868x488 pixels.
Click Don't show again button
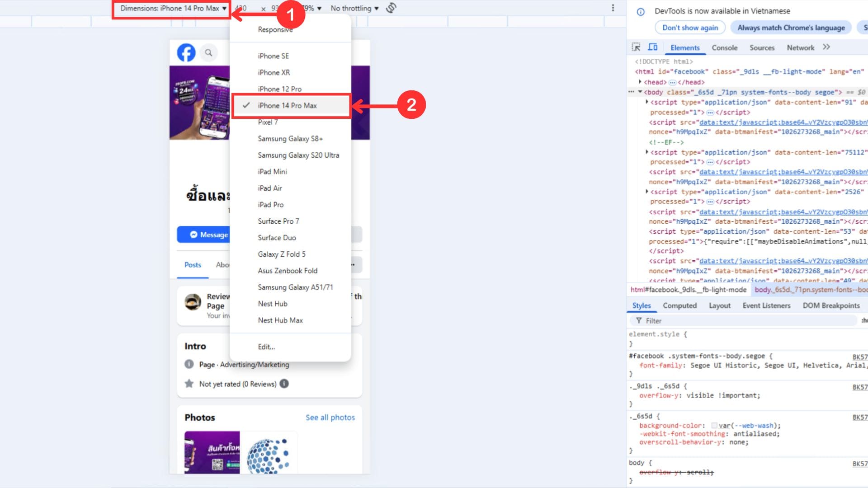pos(690,28)
